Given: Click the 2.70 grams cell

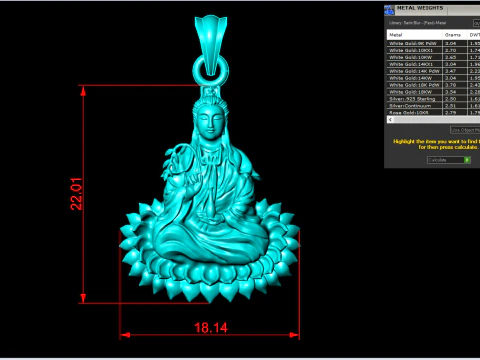Looking at the screenshot, I should (455, 50).
